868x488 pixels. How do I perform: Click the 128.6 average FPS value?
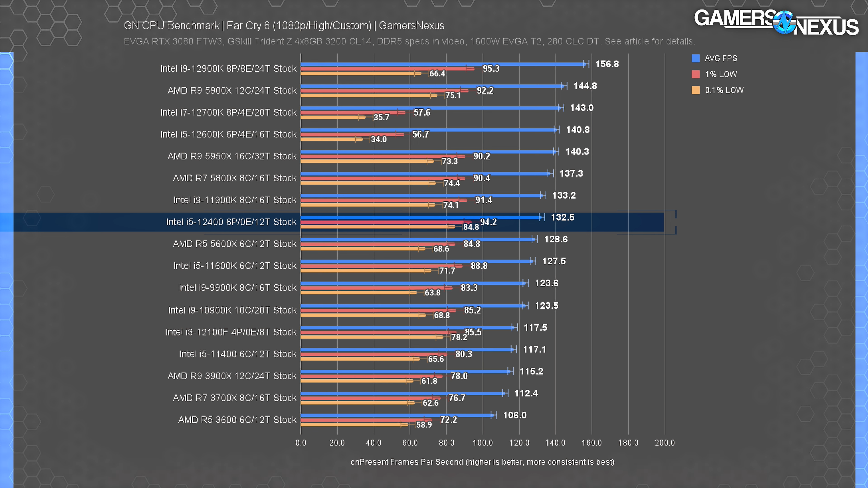pyautogui.click(x=556, y=240)
